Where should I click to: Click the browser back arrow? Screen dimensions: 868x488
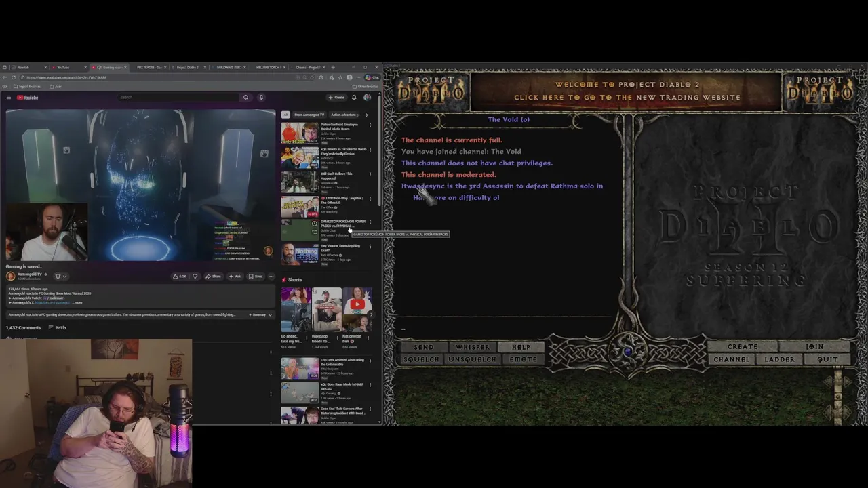5,77
